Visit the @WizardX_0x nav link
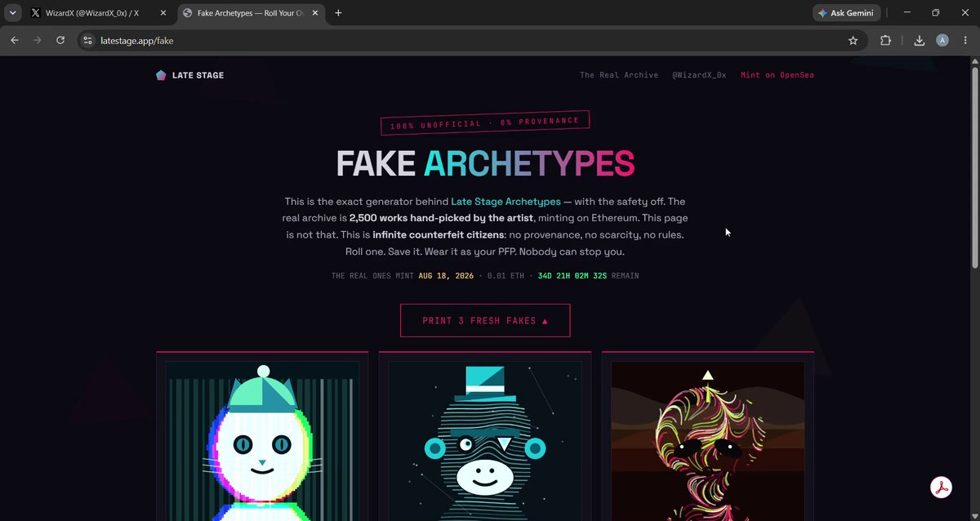The width and height of the screenshot is (980, 521). click(699, 75)
